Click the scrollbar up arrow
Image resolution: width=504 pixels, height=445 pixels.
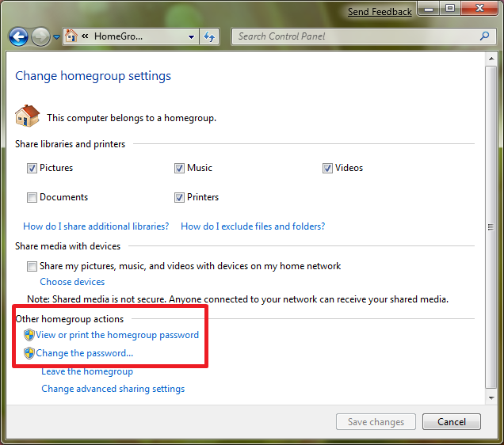[x=491, y=59]
